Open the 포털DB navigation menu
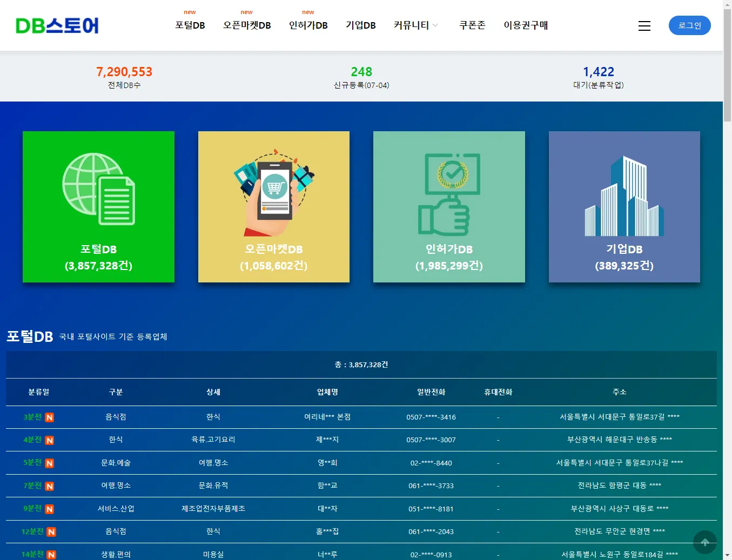This screenshot has height=560, width=732. pos(190,25)
